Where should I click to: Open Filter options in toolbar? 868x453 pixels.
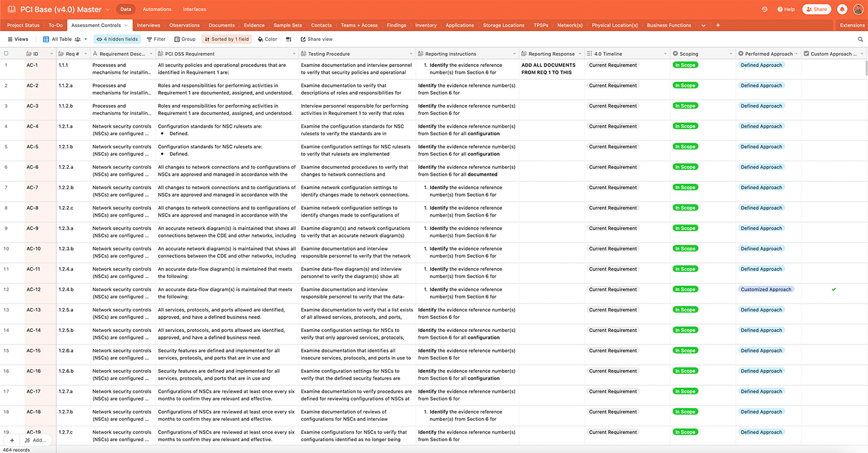click(x=156, y=39)
